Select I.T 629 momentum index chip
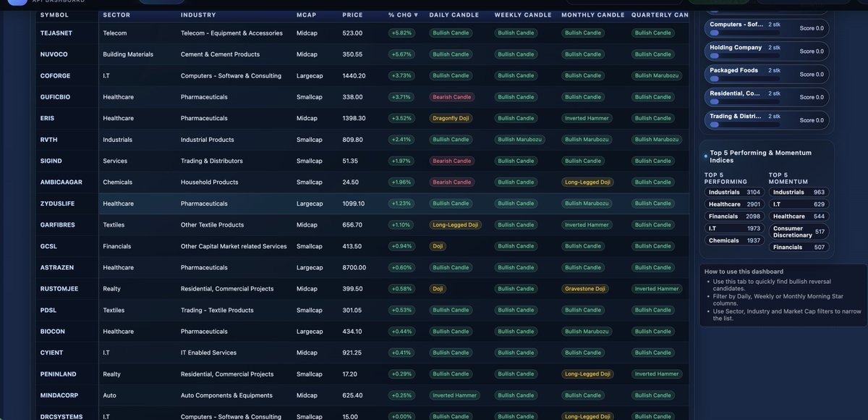The height and width of the screenshot is (420, 868). 799,204
